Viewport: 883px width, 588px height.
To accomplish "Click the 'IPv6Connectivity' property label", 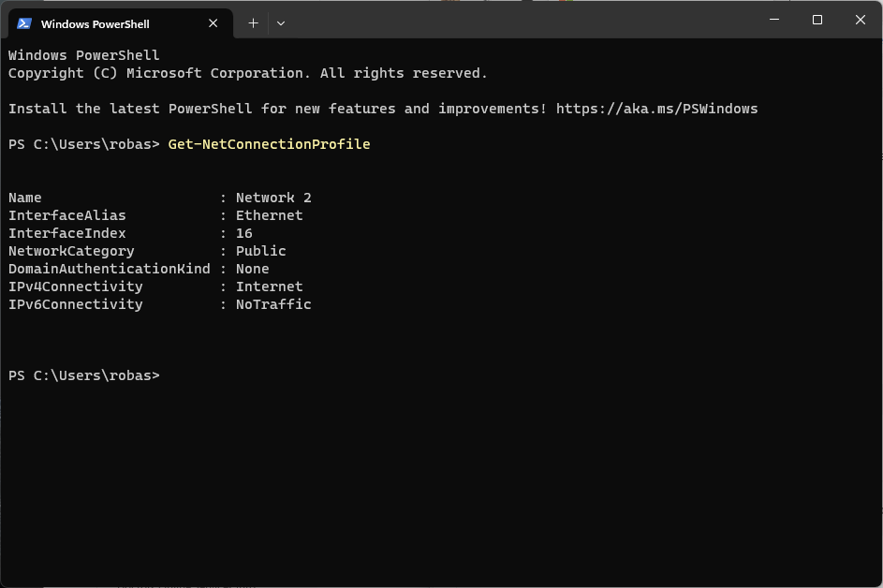I will [76, 304].
